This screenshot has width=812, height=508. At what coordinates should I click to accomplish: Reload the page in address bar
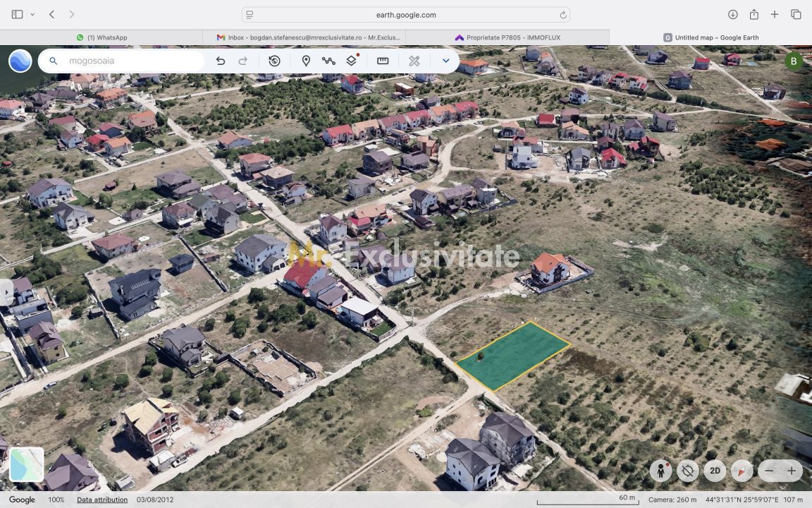point(563,15)
